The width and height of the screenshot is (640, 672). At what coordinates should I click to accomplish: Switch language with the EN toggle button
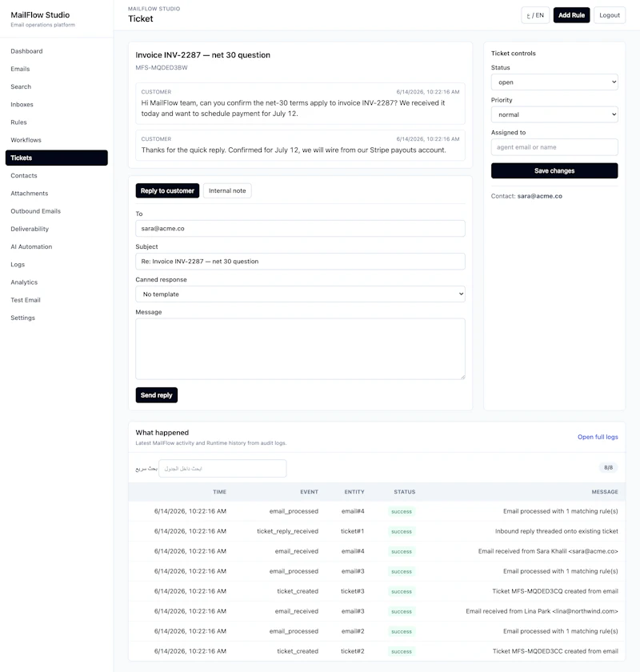point(535,15)
